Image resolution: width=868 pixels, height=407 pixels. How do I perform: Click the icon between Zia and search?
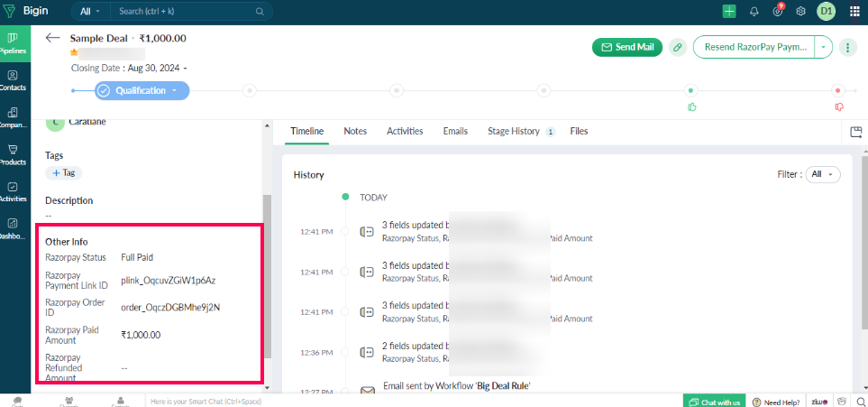[x=842, y=402]
